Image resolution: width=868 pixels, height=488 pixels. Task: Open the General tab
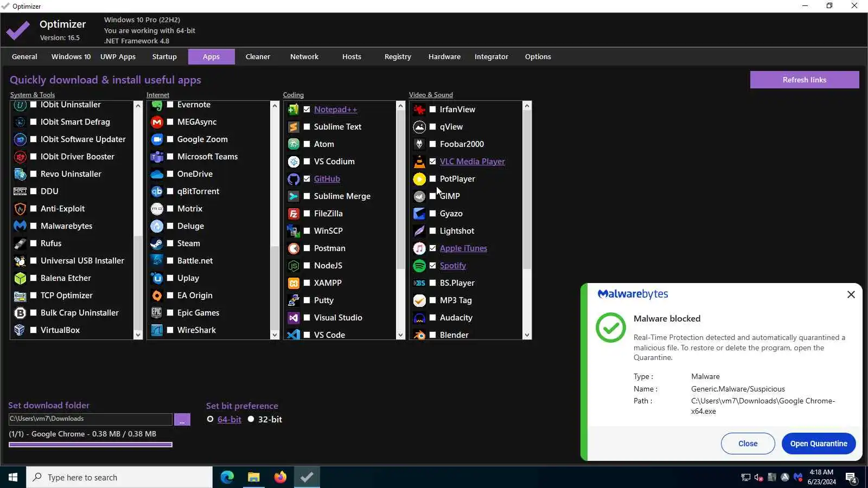pos(24,56)
